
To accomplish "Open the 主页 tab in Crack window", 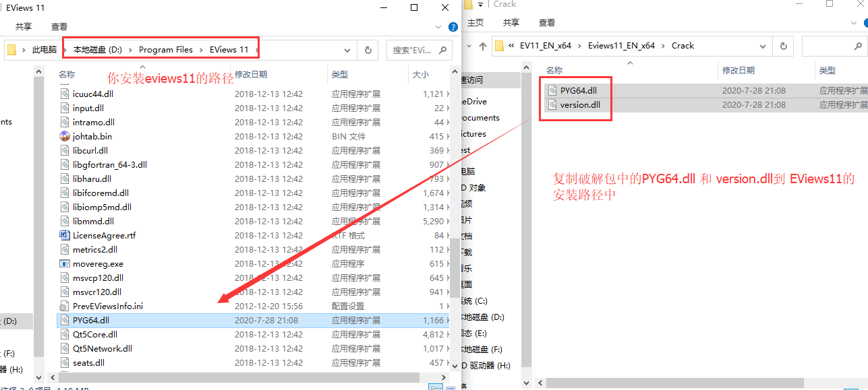I will click(475, 22).
